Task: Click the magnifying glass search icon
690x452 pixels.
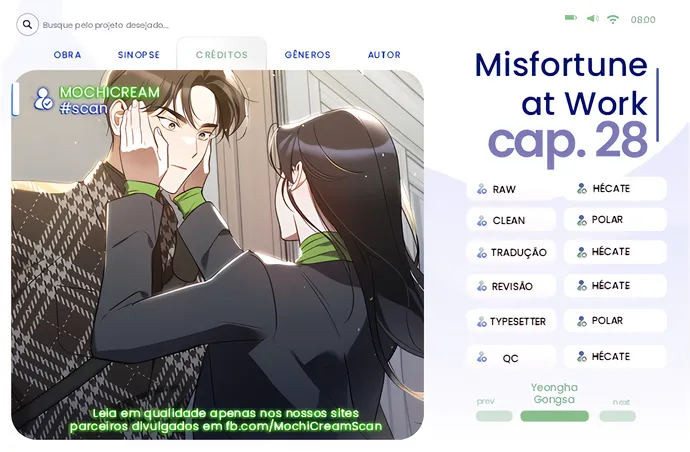Action: pyautogui.click(x=27, y=25)
